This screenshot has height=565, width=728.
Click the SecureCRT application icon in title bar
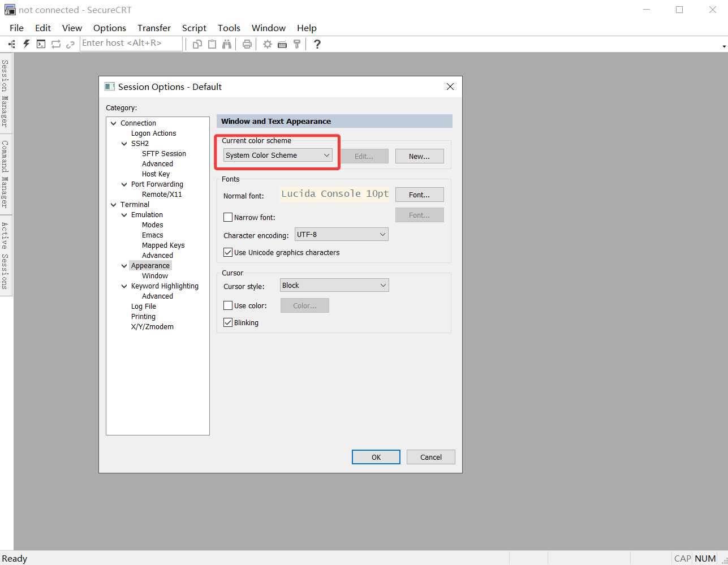point(10,10)
